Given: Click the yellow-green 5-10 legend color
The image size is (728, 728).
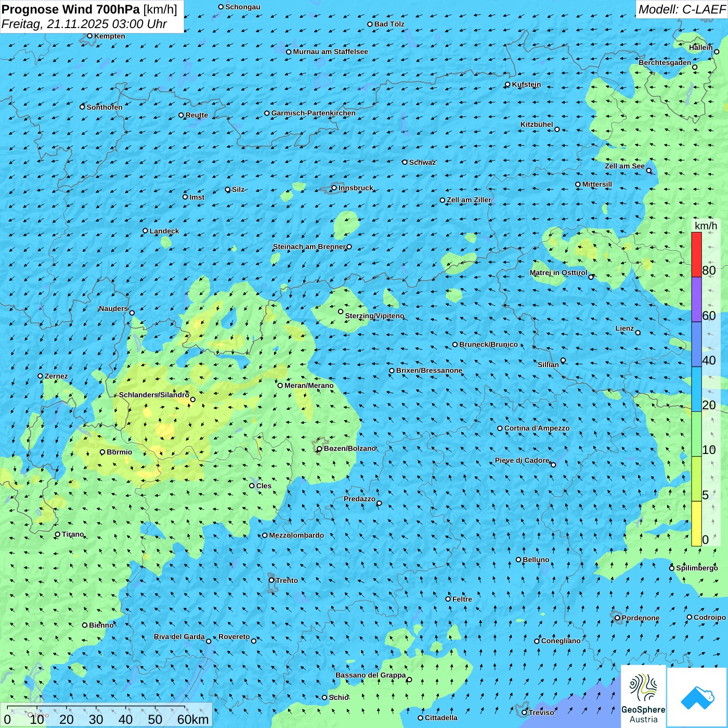Looking at the screenshot, I should coord(696,479).
